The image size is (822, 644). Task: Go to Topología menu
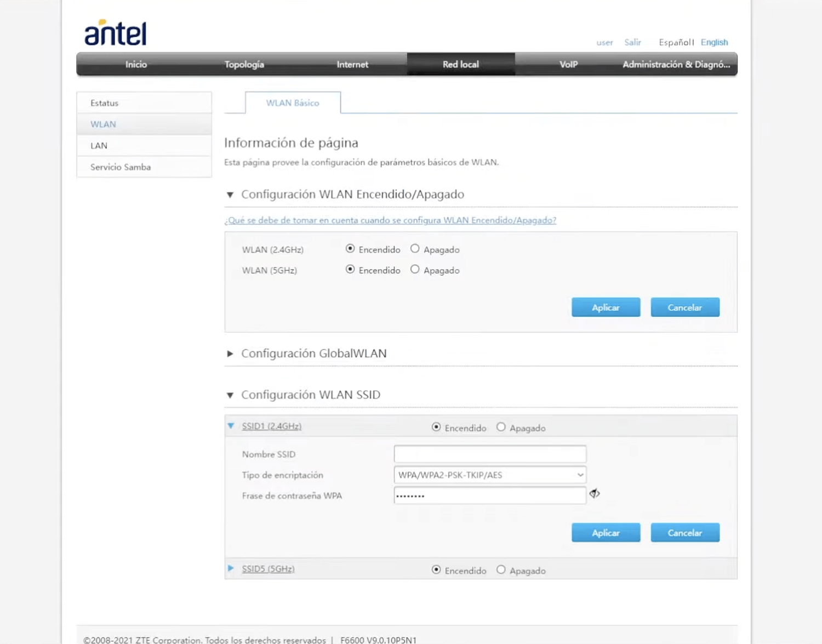tap(244, 64)
